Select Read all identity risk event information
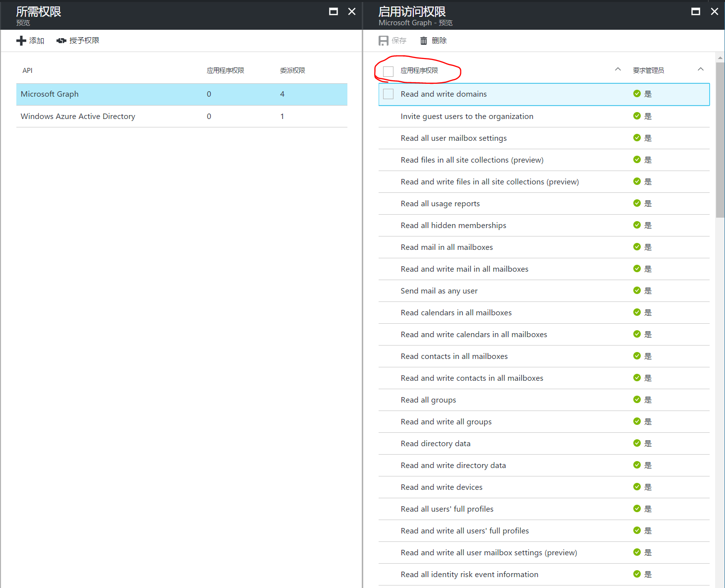Viewport: 725px width, 588px height. [x=544, y=574]
